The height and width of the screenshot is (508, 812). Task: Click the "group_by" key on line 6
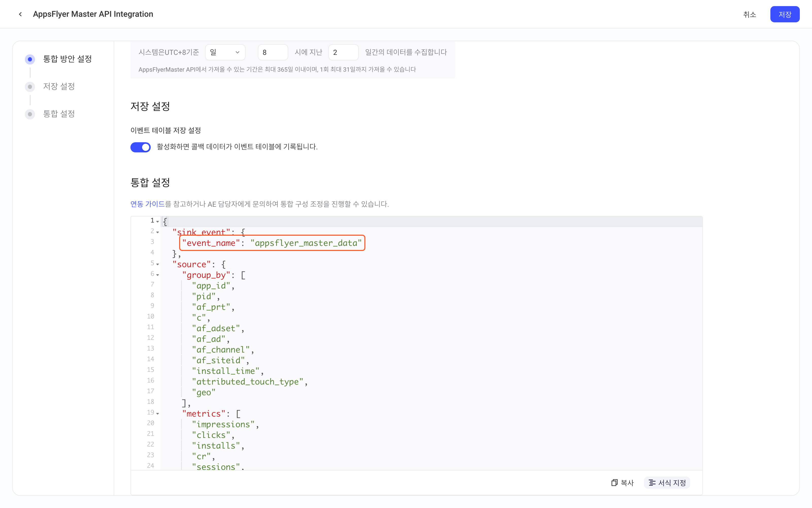tap(206, 275)
